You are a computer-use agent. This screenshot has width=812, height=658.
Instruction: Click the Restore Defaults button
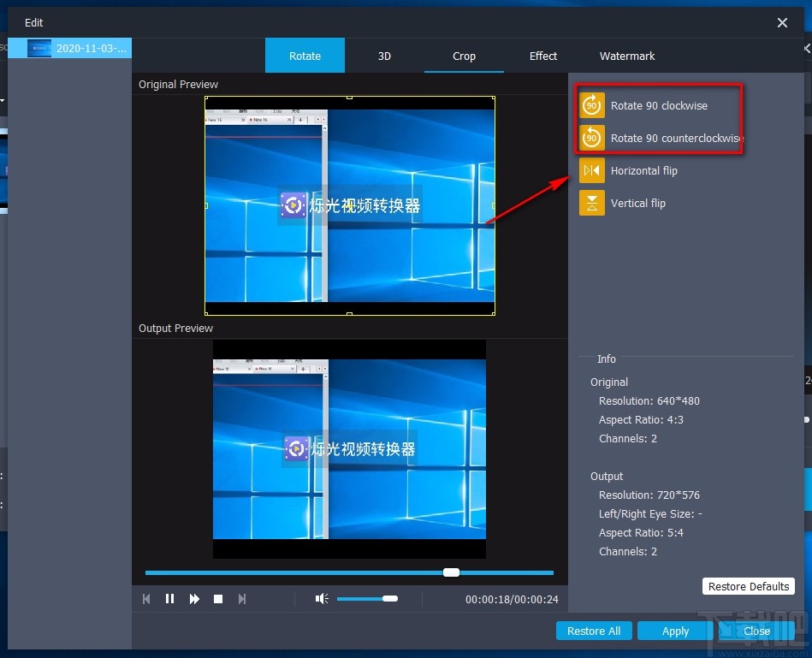click(x=748, y=586)
